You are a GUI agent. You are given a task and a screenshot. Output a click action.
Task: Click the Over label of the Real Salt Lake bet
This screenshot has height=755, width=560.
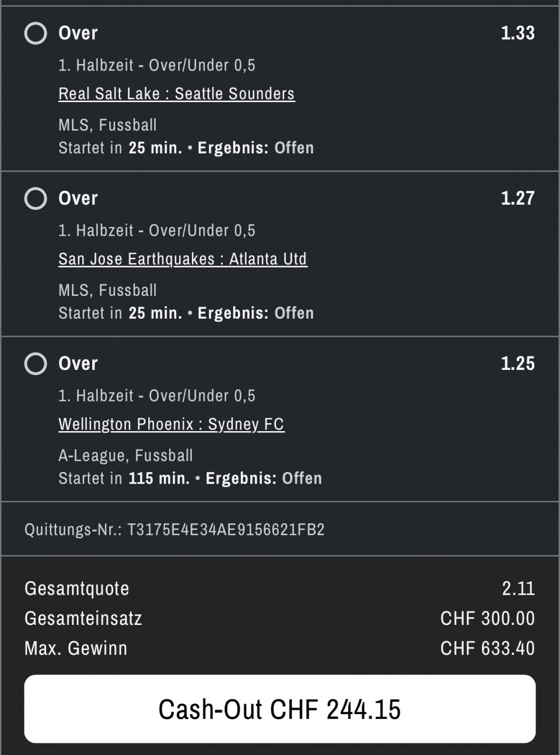(78, 33)
